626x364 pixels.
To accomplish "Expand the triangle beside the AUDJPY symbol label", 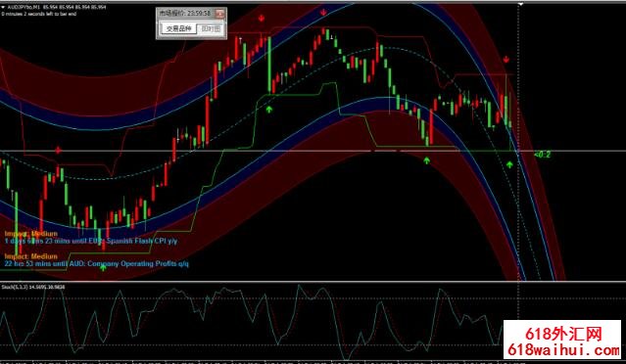I will (x=3, y=7).
